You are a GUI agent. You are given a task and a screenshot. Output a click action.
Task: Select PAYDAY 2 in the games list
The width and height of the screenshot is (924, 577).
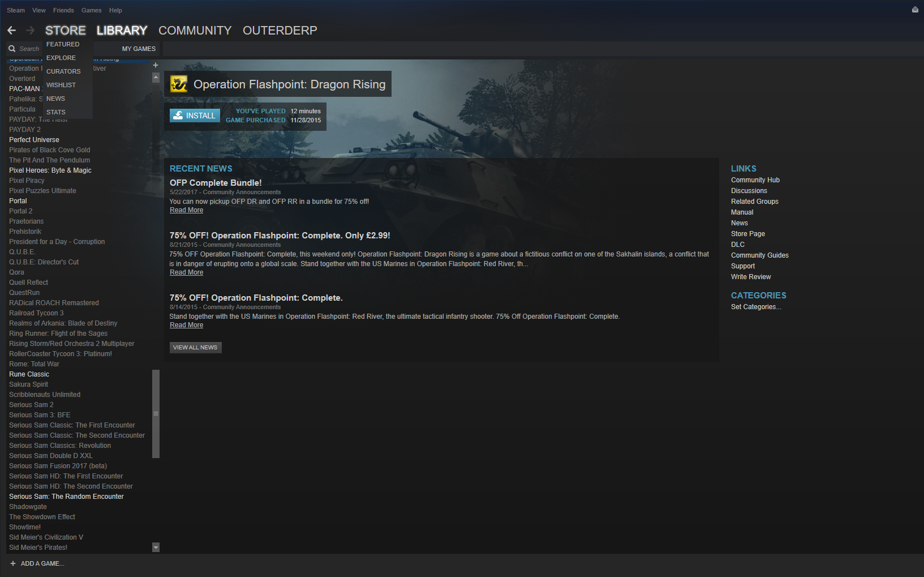pos(25,130)
